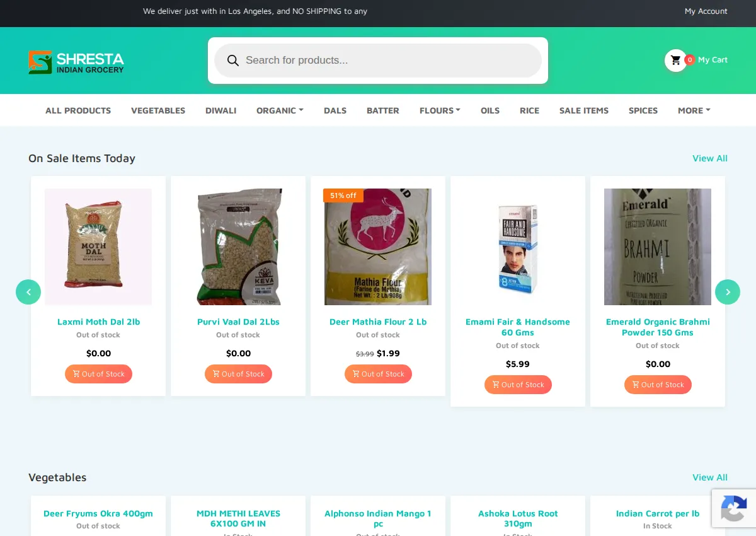Focus the product search field

[378, 61]
